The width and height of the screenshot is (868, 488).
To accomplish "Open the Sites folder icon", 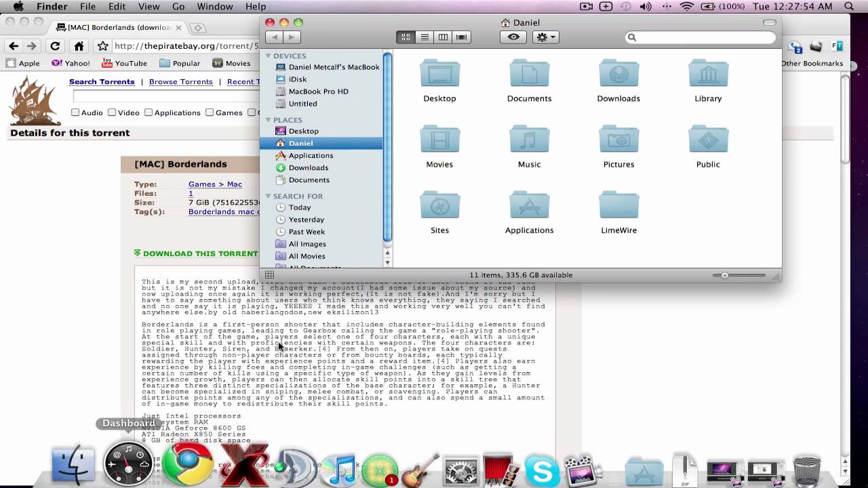I will click(x=439, y=205).
